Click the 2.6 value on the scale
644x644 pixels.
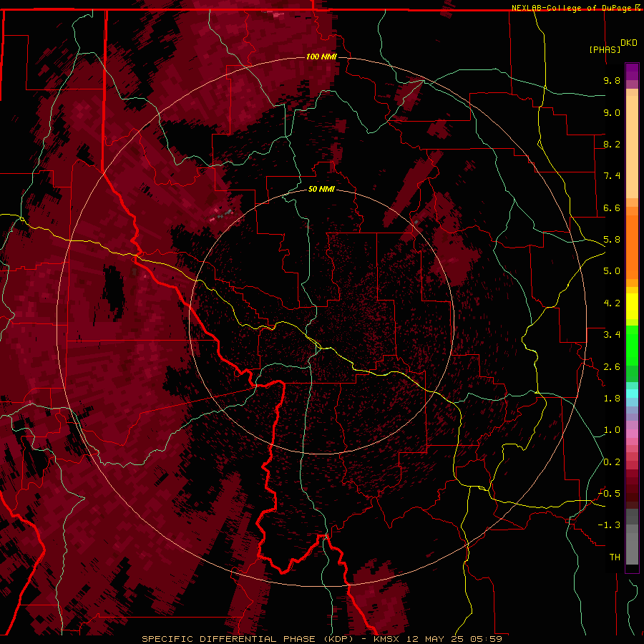tap(612, 367)
